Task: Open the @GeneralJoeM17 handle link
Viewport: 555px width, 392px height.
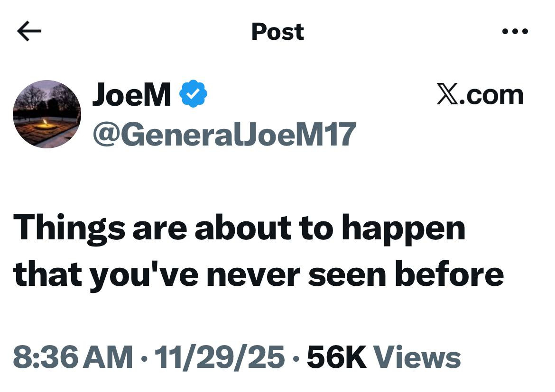Action: (x=224, y=134)
